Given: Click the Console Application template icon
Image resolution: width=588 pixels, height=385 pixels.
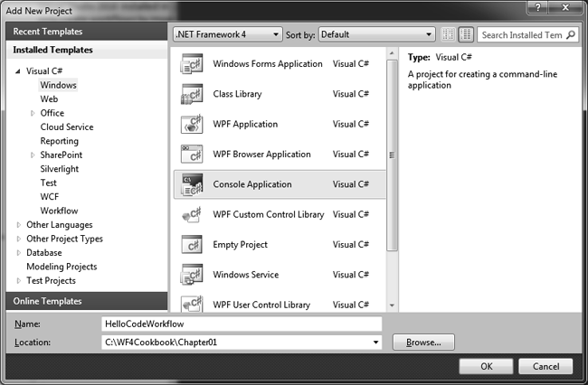Looking at the screenshot, I should coord(192,184).
